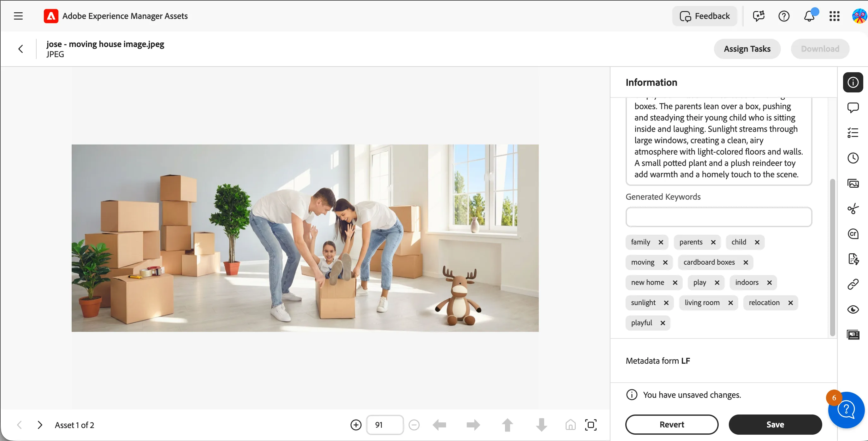The height and width of the screenshot is (441, 868).
Task: Go to the next asset chevron
Action: 40,425
